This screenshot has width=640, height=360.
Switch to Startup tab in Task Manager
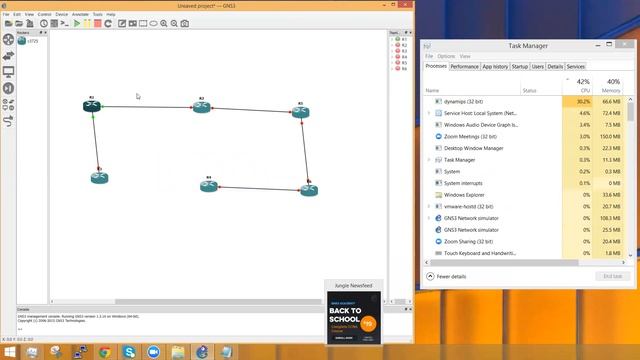(520, 67)
